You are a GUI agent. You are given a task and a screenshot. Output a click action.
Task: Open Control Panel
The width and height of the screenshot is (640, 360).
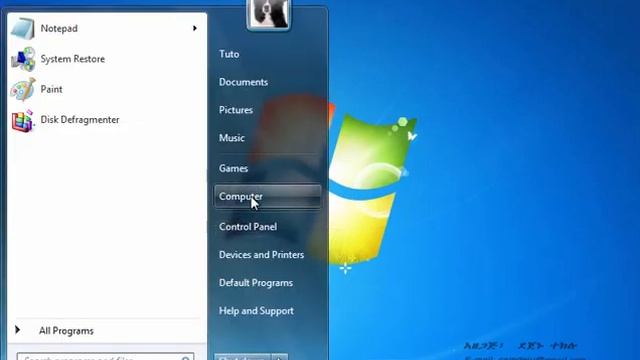coord(248,227)
